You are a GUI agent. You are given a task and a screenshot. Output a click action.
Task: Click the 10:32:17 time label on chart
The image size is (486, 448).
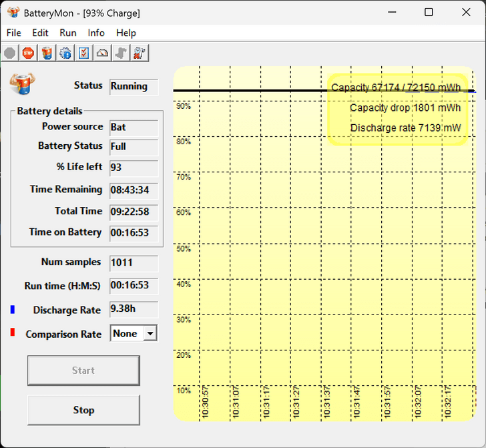coord(448,402)
